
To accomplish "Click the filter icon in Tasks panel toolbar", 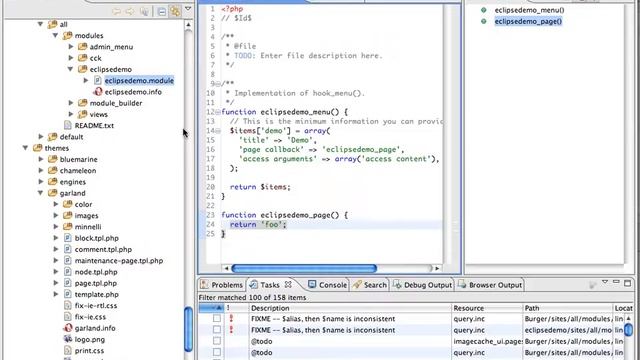I will coord(592,285).
